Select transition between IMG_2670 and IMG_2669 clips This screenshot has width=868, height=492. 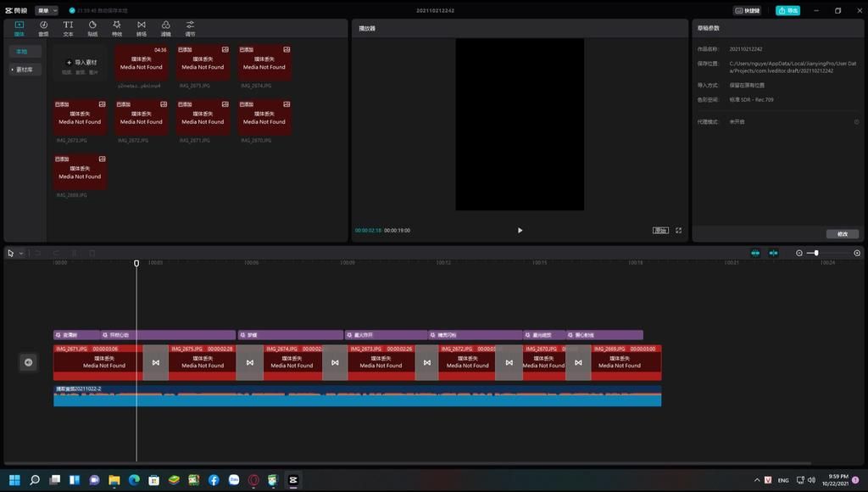pos(578,362)
